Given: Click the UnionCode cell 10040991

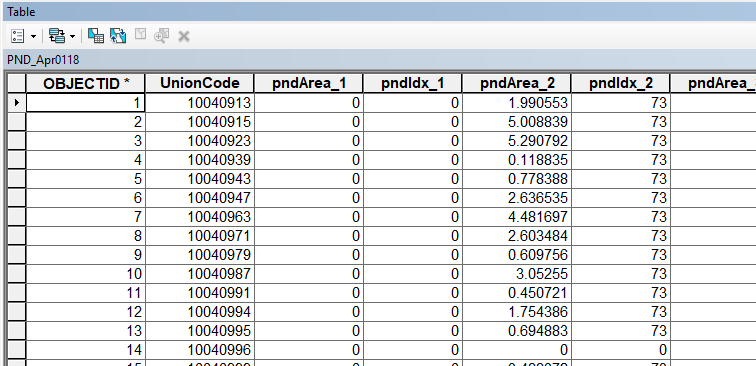Looking at the screenshot, I should pos(200,293).
